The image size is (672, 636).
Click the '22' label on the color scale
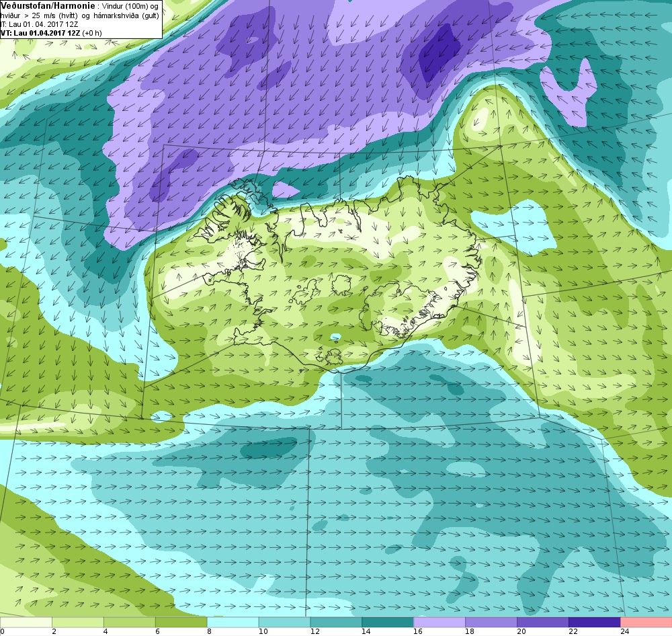[x=573, y=631]
